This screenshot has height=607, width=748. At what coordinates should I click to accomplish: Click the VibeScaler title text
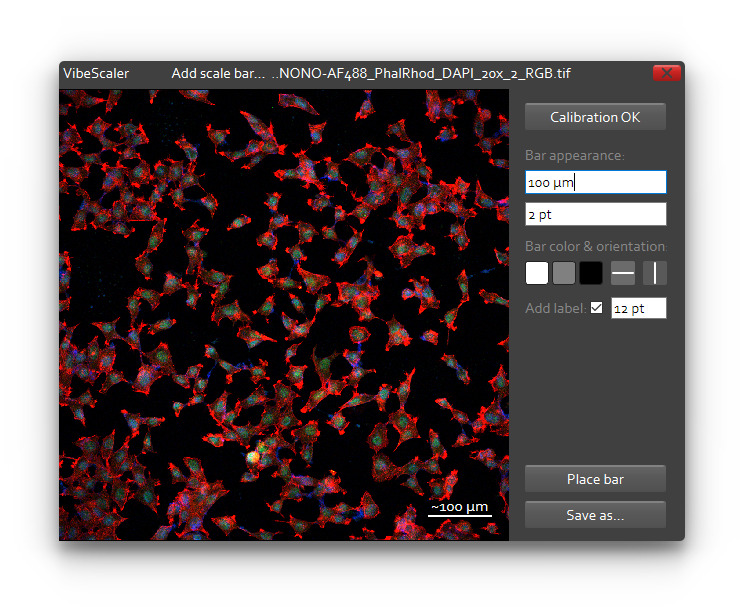[x=96, y=73]
